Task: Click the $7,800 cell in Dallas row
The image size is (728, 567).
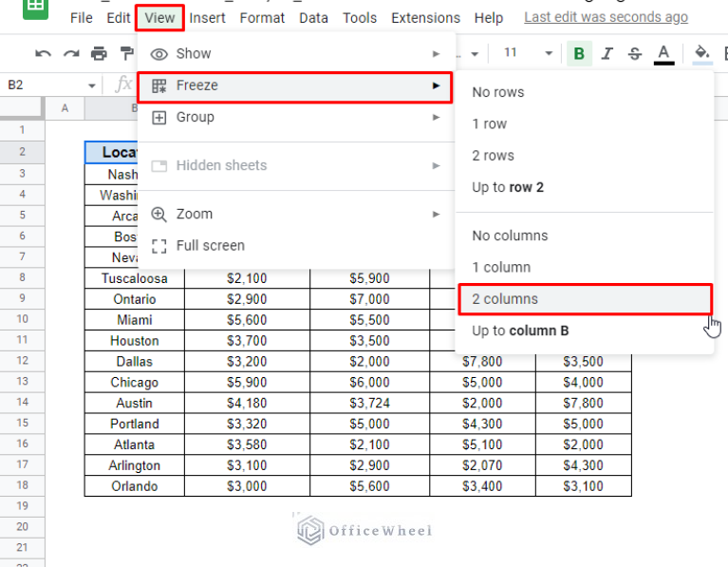Action: click(x=482, y=362)
